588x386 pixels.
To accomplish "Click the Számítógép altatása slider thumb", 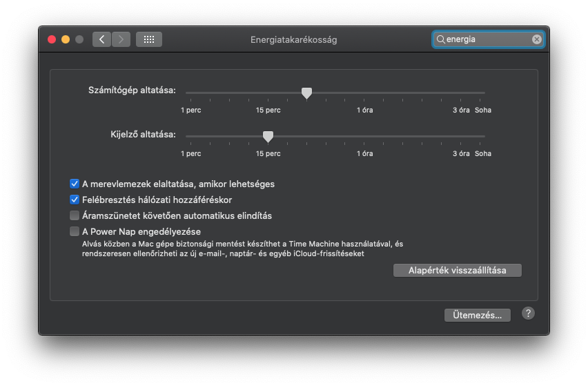I will pos(306,93).
